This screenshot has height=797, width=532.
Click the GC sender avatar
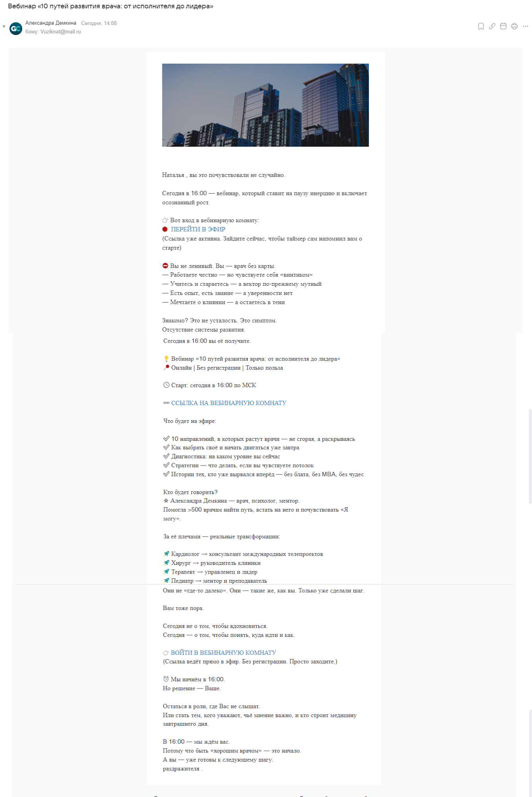[16, 28]
